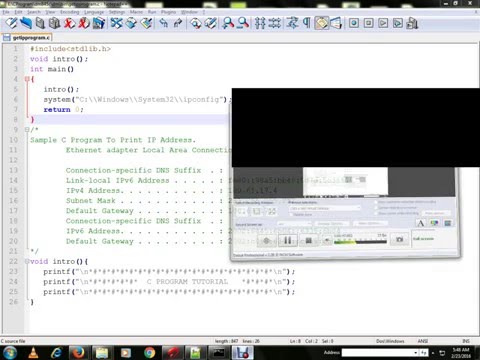Toggle Show All Characters pilcrow icon

point(307,23)
